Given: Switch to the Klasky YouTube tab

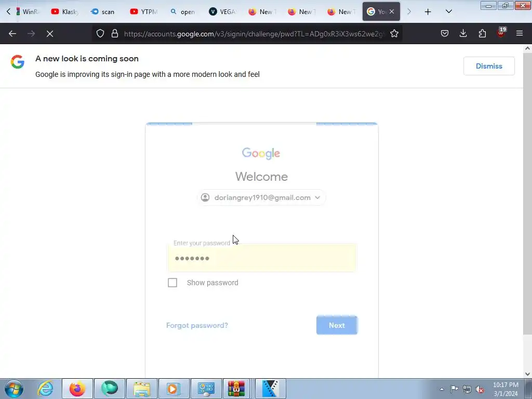Looking at the screenshot, I should pyautogui.click(x=64, y=11).
